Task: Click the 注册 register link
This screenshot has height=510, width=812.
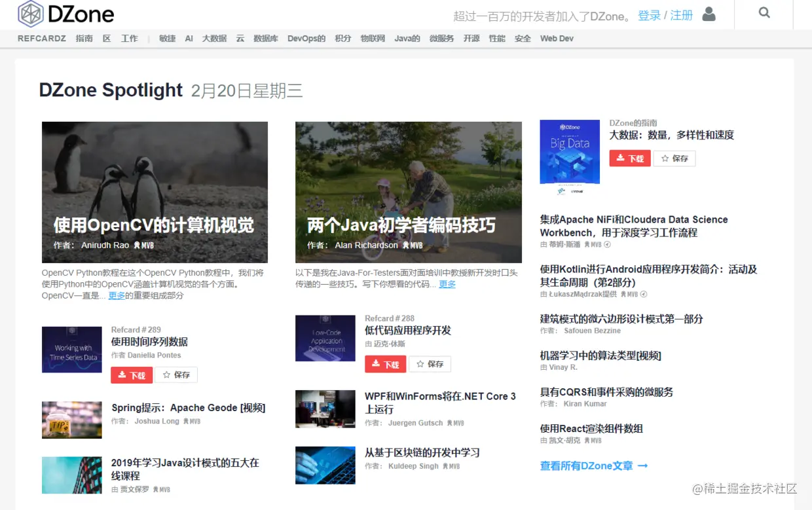Action: (x=682, y=16)
